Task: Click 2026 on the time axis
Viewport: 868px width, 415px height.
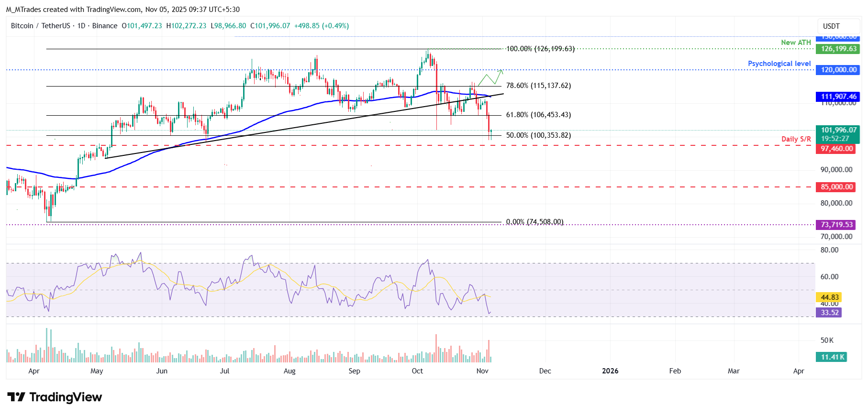Action: (x=610, y=371)
